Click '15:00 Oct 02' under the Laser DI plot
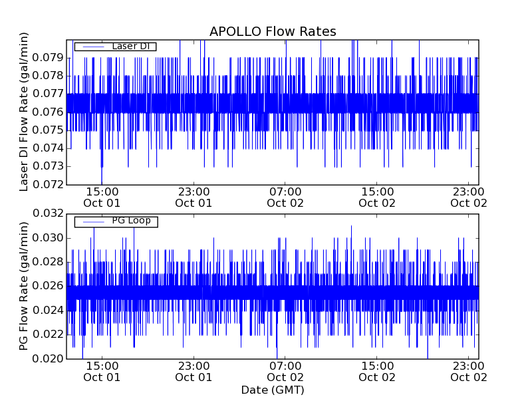Image resolution: width=532 pixels, height=399 pixels. pyautogui.click(x=377, y=198)
